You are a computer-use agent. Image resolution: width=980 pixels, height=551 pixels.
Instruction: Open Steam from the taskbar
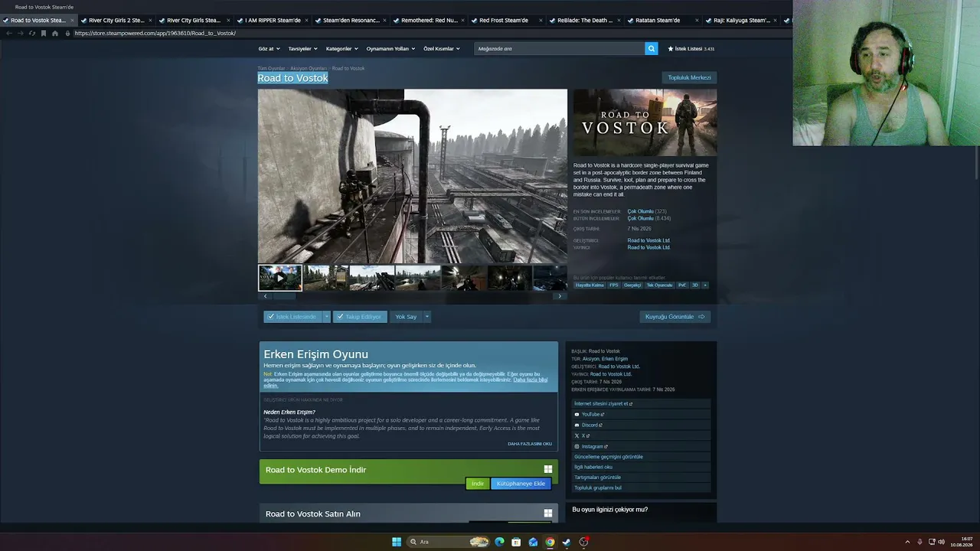click(567, 542)
